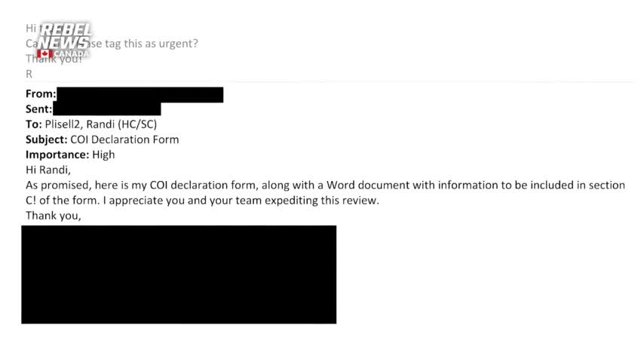Select the COI Declaration Form subject text

[124, 140]
